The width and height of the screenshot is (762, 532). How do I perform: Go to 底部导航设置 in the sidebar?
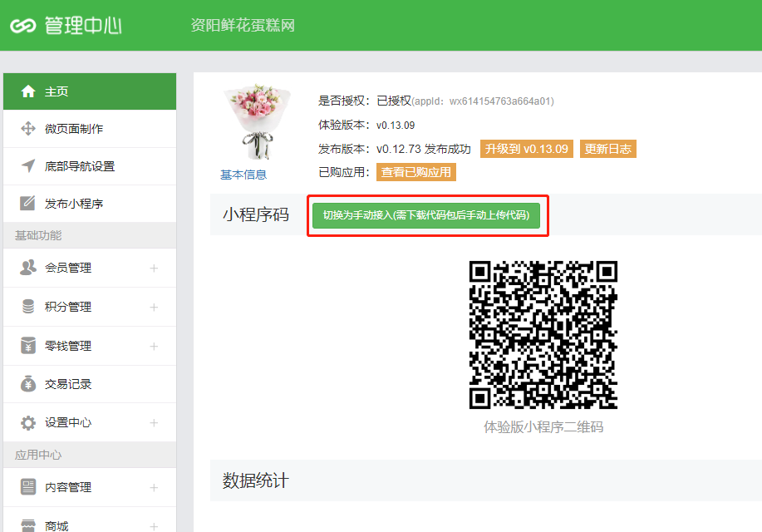pos(90,166)
